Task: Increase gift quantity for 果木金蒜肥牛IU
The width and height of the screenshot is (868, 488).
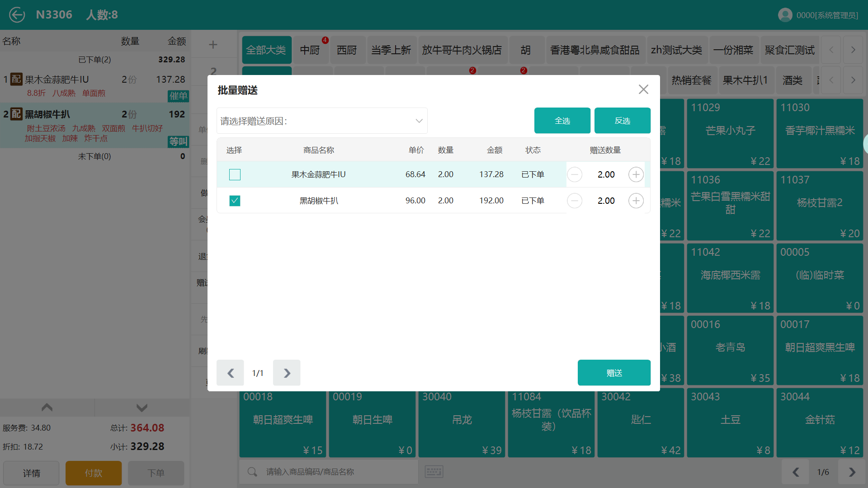Action: pyautogui.click(x=636, y=174)
